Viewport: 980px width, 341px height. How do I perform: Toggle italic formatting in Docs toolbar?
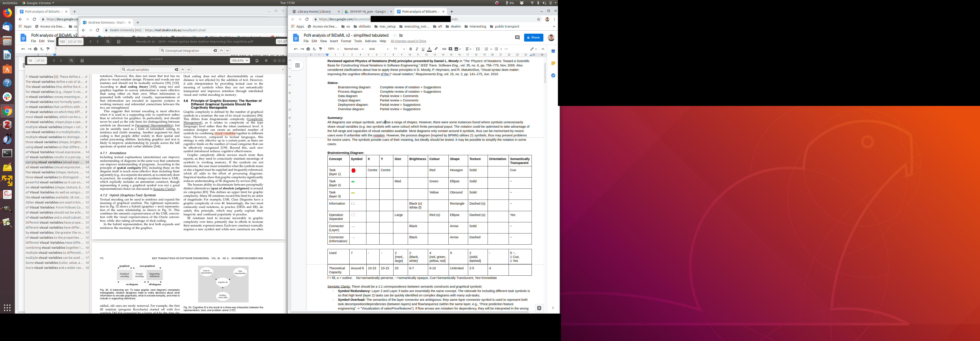pos(416,49)
